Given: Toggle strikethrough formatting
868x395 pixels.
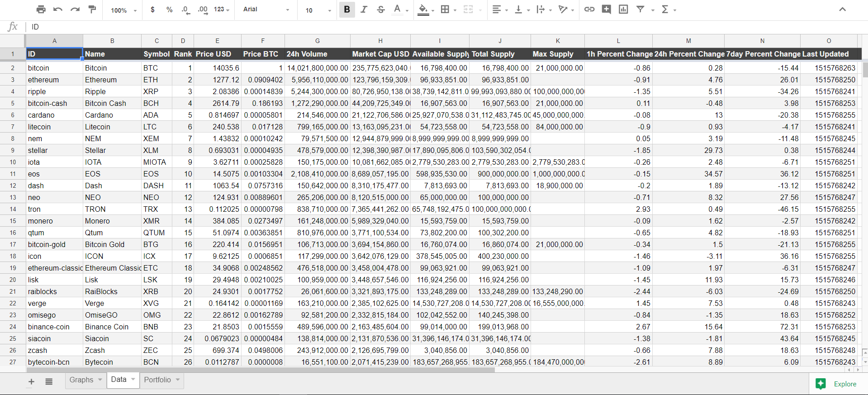Looking at the screenshot, I should coord(381,10).
